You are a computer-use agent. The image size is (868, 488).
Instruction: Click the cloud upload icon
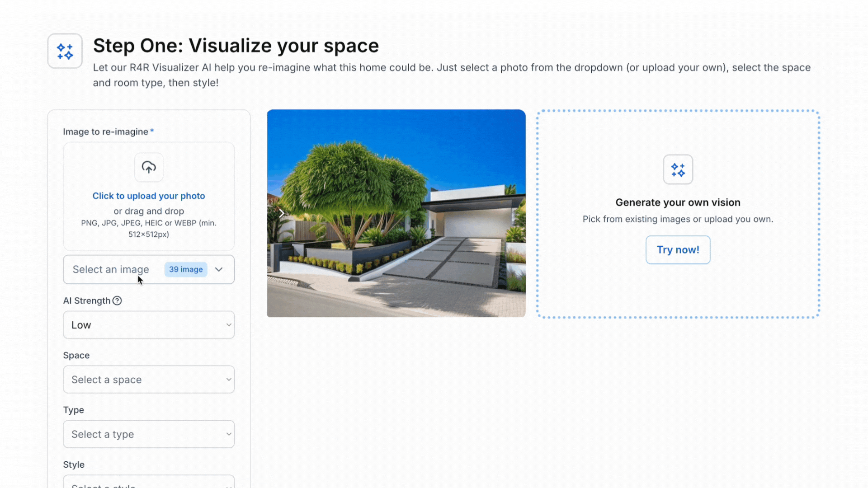[148, 167]
